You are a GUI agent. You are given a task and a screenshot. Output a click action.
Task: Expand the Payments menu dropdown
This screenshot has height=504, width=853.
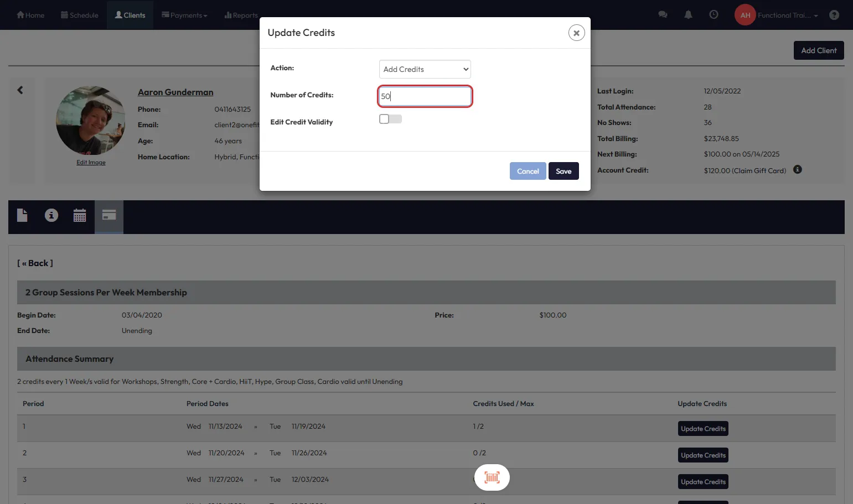coord(184,15)
